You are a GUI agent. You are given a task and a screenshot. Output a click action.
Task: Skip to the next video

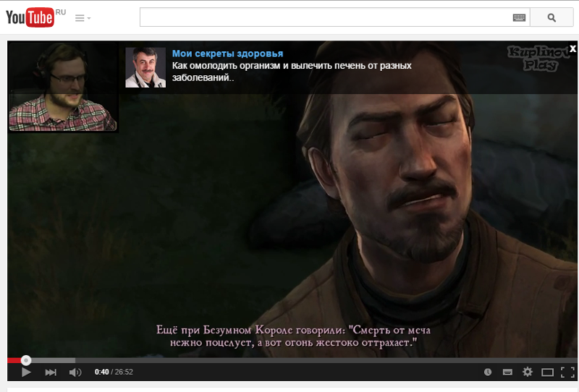pyautogui.click(x=51, y=372)
